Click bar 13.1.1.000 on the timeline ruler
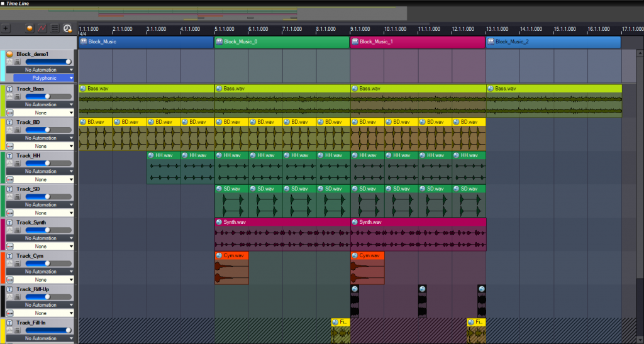The image size is (644, 344). pos(487,29)
